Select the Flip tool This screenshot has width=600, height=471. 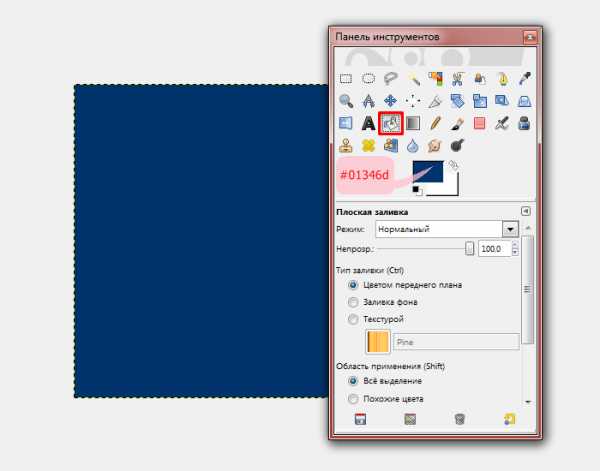[x=346, y=123]
